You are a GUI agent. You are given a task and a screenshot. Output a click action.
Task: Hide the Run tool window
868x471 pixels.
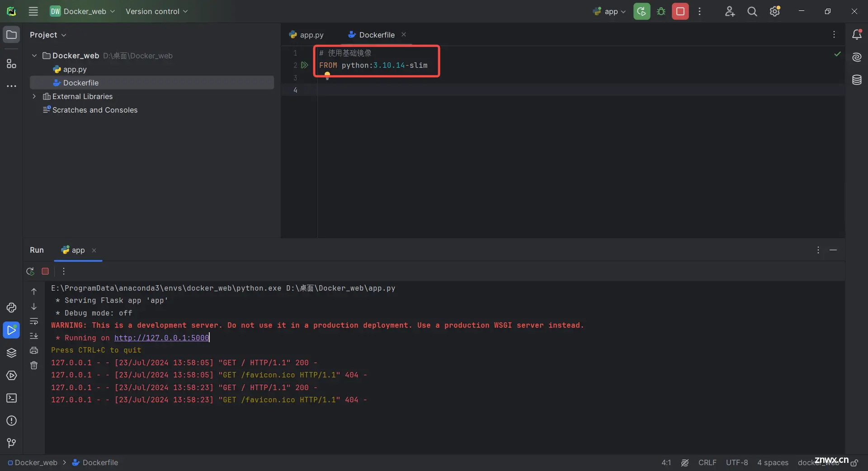tap(833, 250)
